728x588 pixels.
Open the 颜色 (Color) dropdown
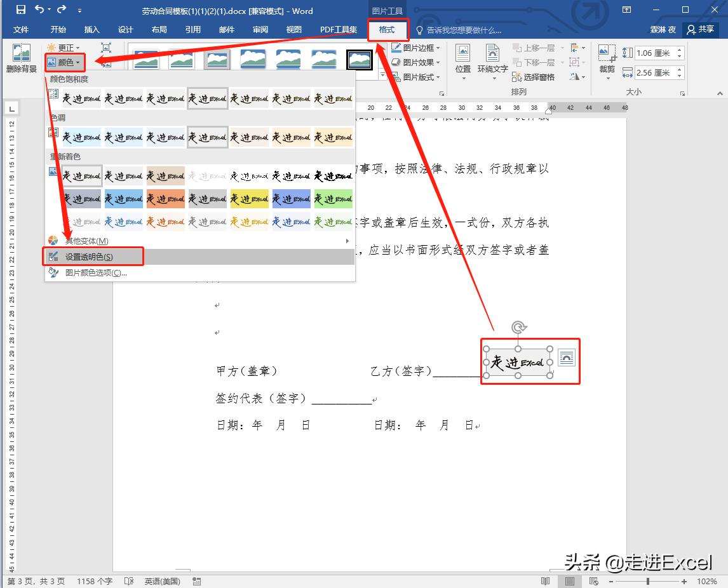point(65,62)
